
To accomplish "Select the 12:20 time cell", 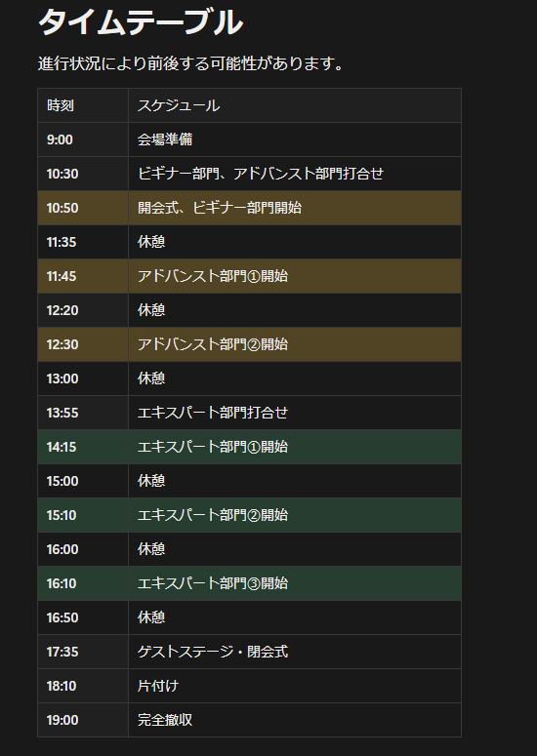I will 83,310.
